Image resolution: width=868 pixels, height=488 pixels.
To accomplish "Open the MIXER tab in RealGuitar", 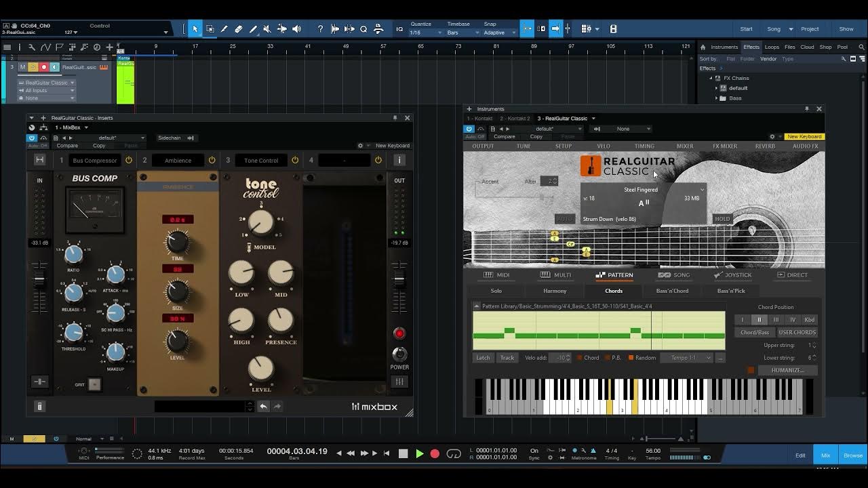I will (x=685, y=146).
